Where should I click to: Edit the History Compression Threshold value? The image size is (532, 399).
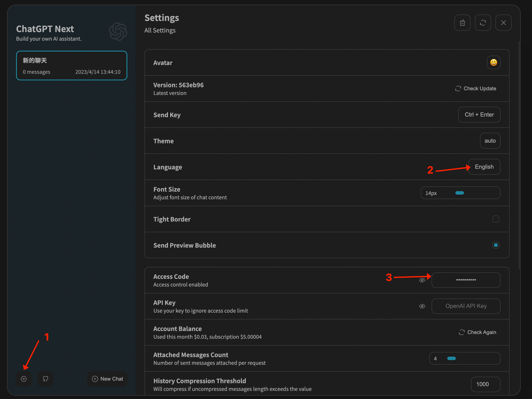tap(486, 384)
